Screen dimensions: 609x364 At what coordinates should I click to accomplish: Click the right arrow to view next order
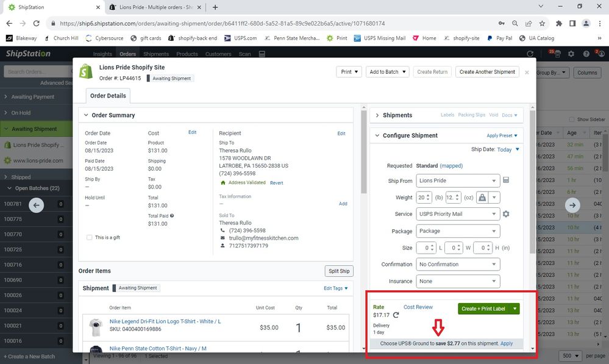click(x=572, y=205)
